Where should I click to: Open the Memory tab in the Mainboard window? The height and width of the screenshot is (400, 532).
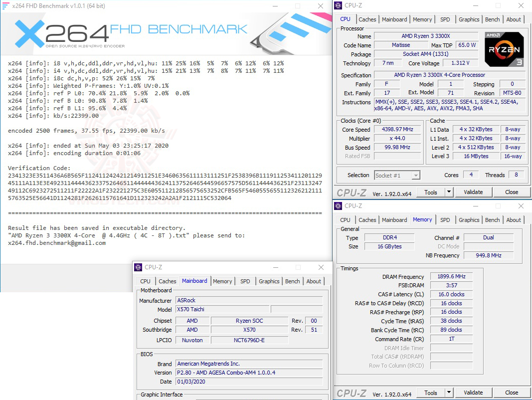coord(222,282)
